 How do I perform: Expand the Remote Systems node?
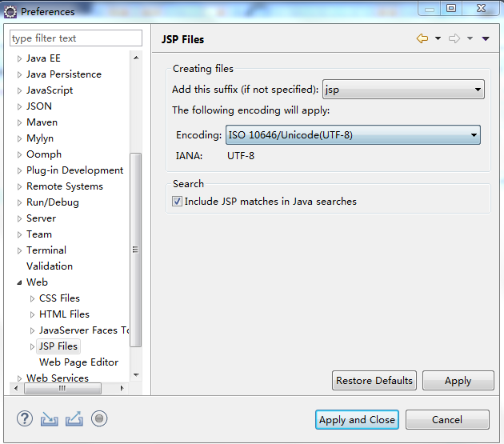point(19,186)
